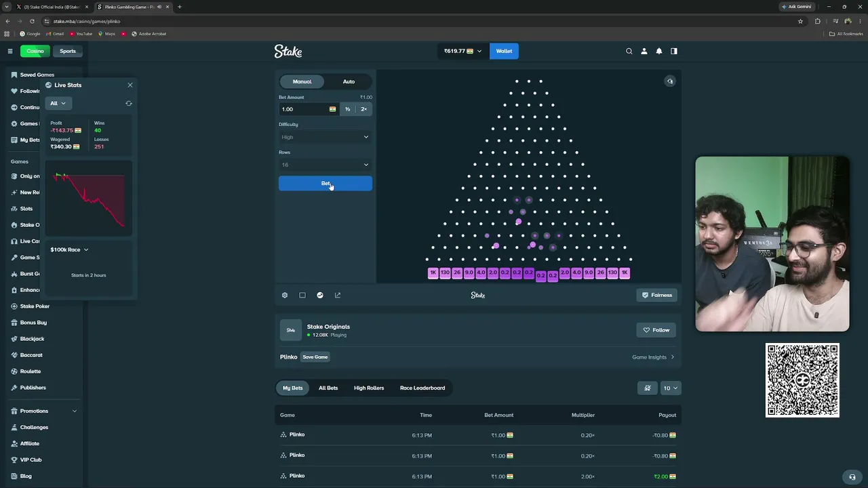
Task: Open Bonus Buy in the sidebar
Action: [x=33, y=323]
